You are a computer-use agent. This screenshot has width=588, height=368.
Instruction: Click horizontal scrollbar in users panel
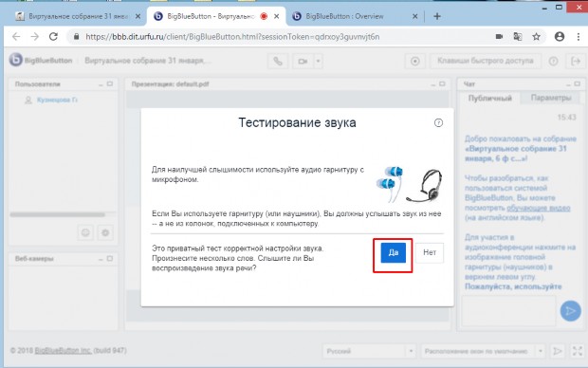[x=57, y=214]
